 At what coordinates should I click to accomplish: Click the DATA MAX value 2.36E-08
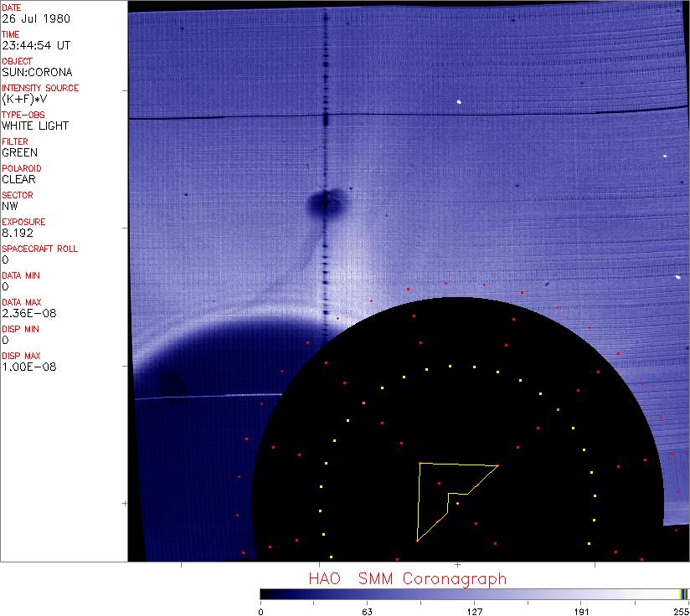click(x=23, y=313)
